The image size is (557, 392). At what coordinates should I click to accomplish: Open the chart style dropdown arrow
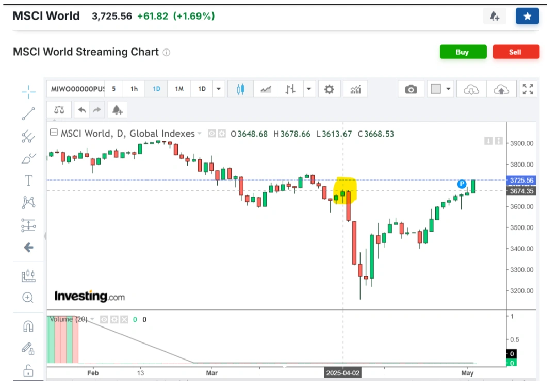(309, 89)
